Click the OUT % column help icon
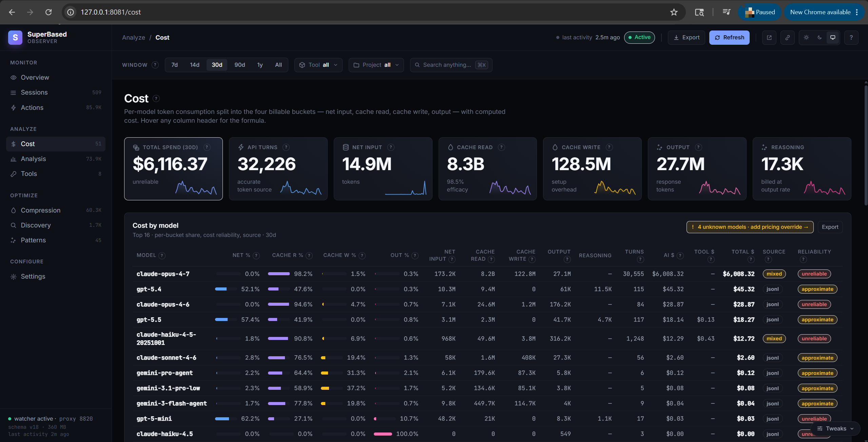 415,256
